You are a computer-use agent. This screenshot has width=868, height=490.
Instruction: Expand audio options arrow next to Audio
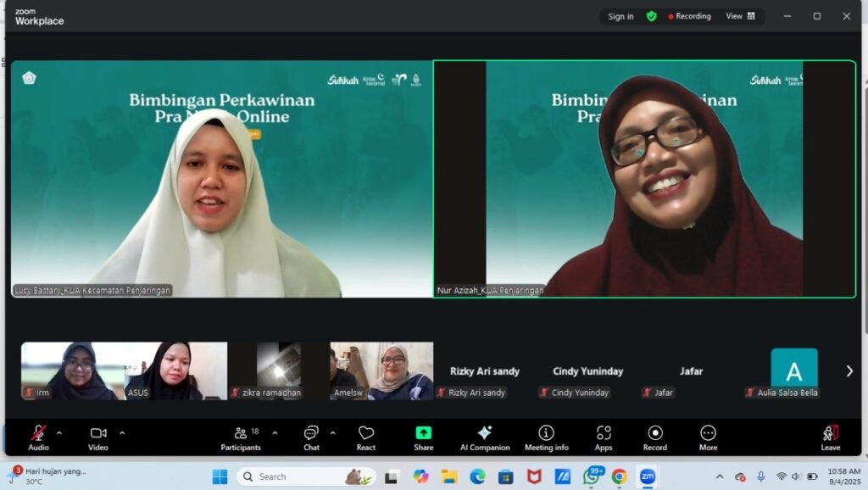[x=58, y=432]
